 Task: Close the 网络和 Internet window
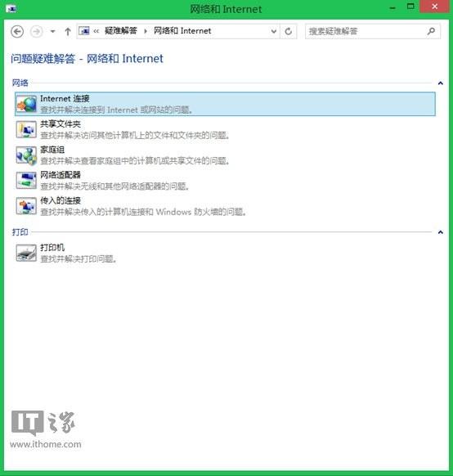point(434,7)
